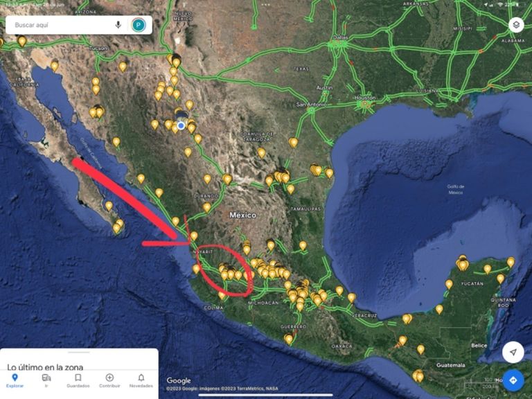Tap the blue current location dot

tap(181, 125)
